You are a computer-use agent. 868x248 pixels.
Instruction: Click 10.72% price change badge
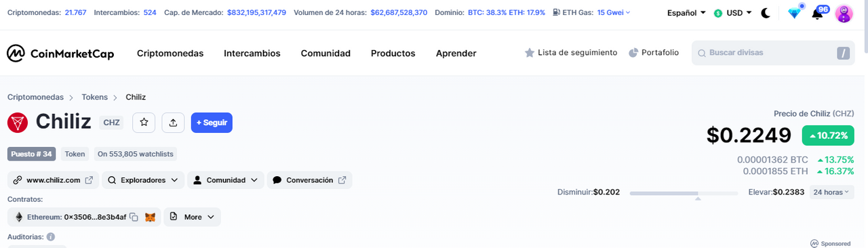pos(827,136)
